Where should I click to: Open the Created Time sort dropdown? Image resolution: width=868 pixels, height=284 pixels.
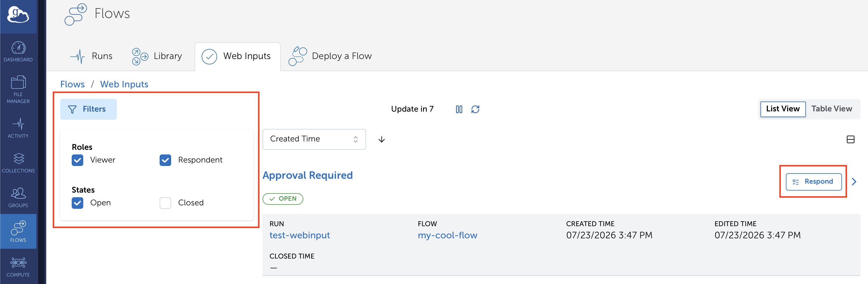pyautogui.click(x=314, y=139)
